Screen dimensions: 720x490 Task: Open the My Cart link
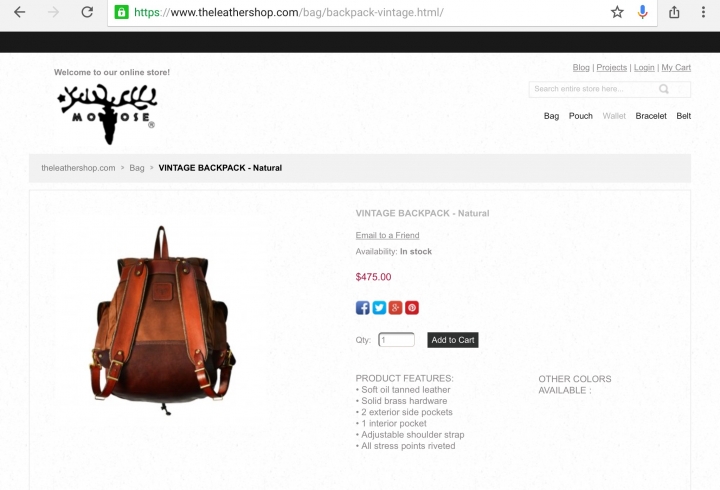[676, 68]
